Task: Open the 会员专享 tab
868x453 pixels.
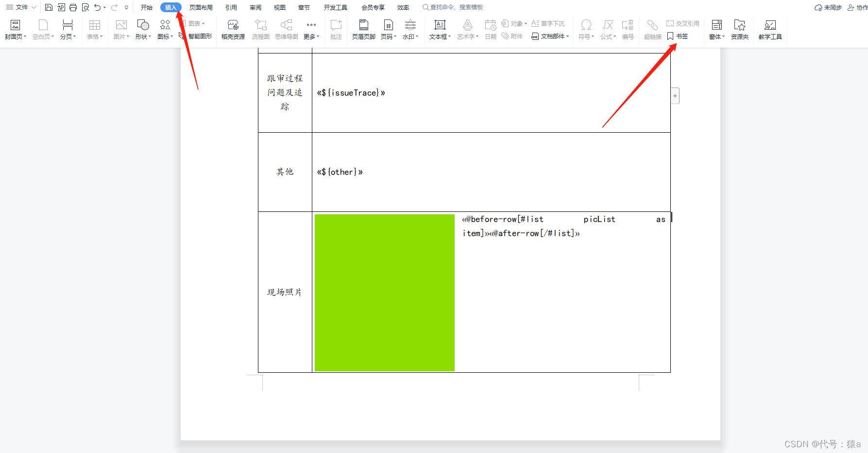Action: tap(373, 7)
